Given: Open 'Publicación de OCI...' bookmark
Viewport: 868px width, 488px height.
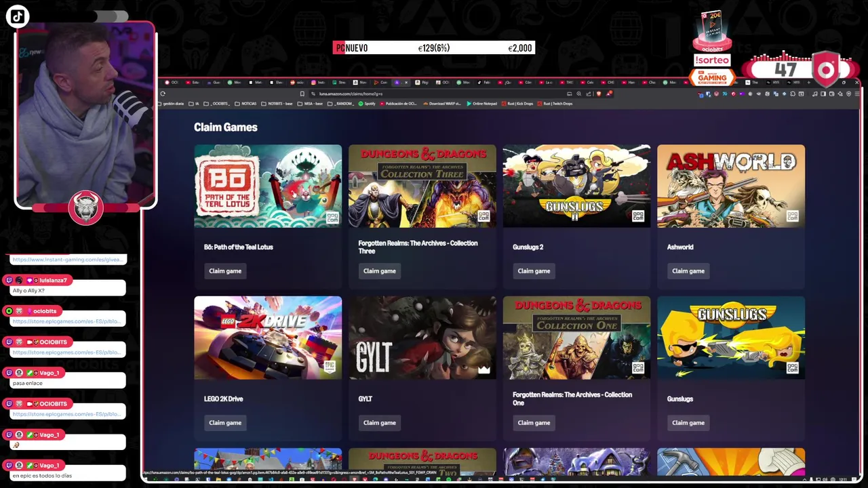Looking at the screenshot, I should pos(399,104).
